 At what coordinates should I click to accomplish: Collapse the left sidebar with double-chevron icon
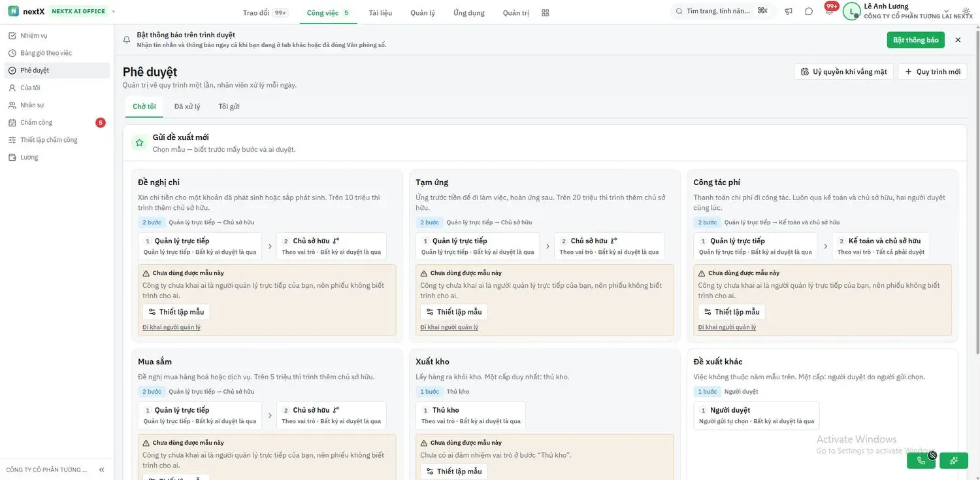[x=101, y=470]
